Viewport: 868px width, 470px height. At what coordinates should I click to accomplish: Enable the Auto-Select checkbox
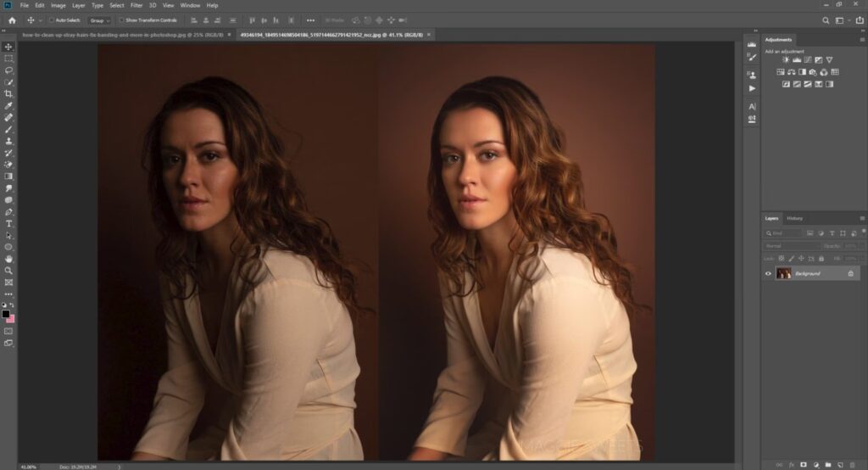(52, 20)
